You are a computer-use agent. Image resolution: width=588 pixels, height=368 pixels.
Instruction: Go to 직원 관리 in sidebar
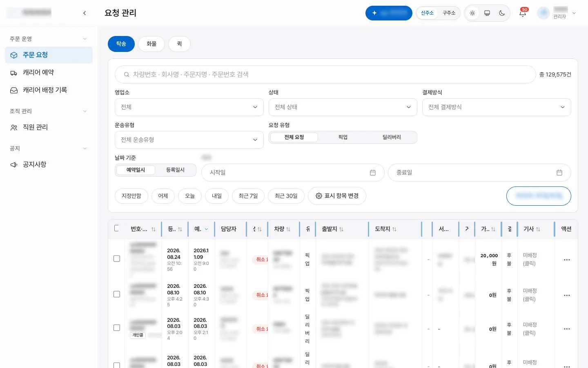tap(49, 128)
